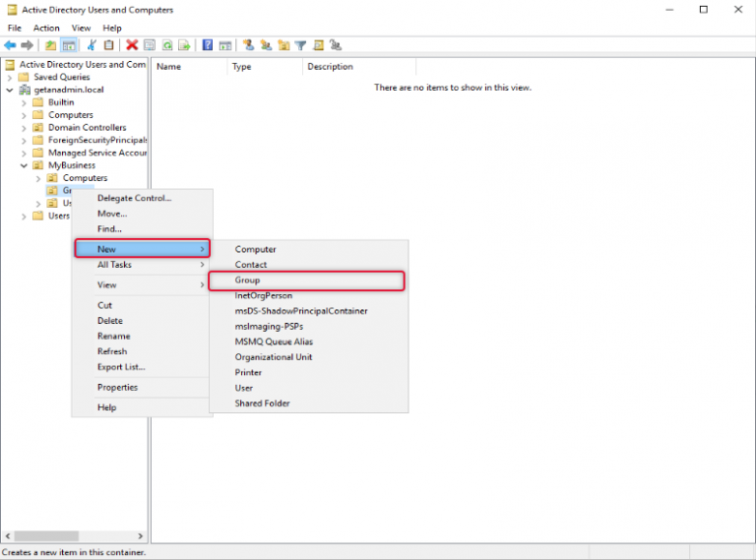Click the blue Help question mark icon
The height and width of the screenshot is (560, 756).
(208, 45)
